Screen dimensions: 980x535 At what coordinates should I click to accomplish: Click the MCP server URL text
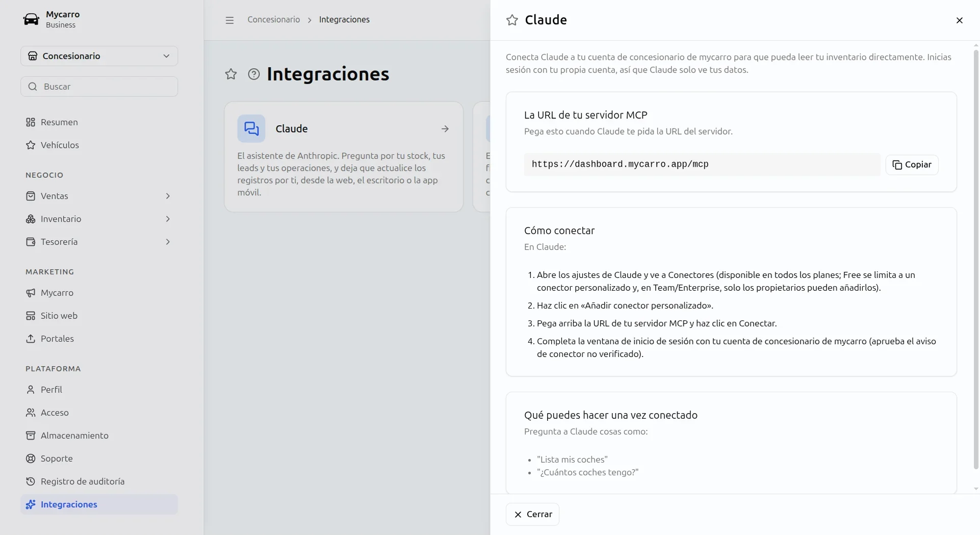pos(620,165)
